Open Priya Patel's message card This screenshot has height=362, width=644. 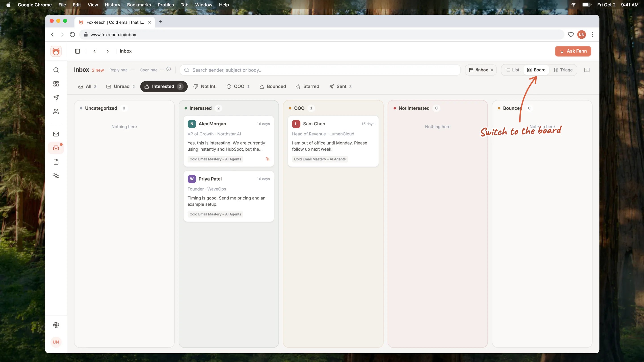229,196
